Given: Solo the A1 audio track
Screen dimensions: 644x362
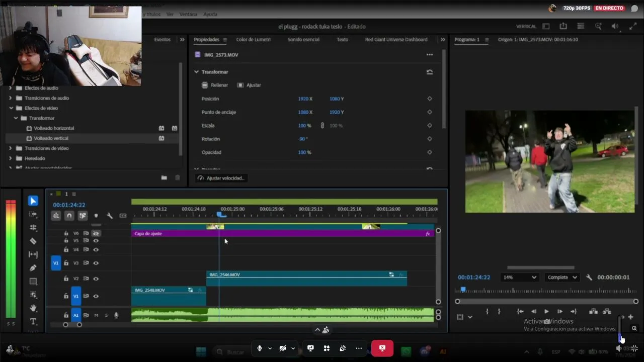Looking at the screenshot, I should [x=106, y=315].
